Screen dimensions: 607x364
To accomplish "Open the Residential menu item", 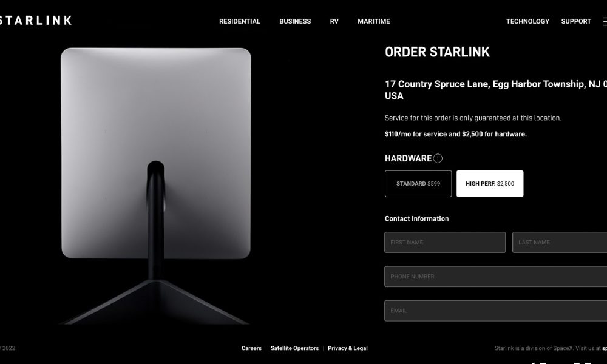I will point(240,22).
